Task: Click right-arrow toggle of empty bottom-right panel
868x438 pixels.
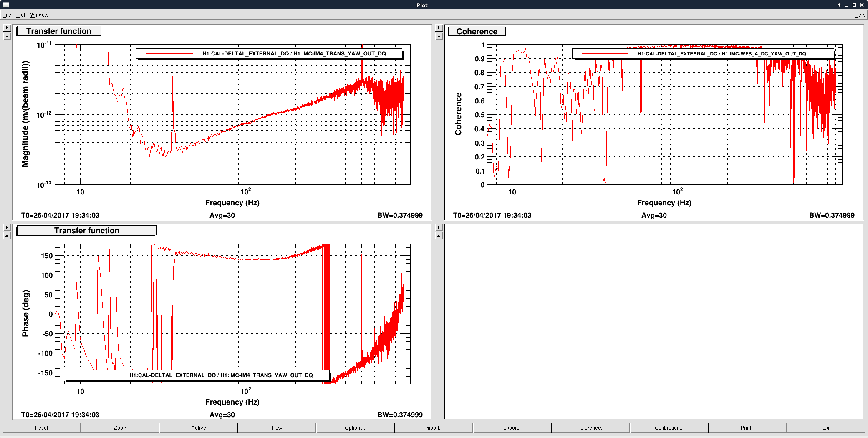Action: tap(439, 227)
